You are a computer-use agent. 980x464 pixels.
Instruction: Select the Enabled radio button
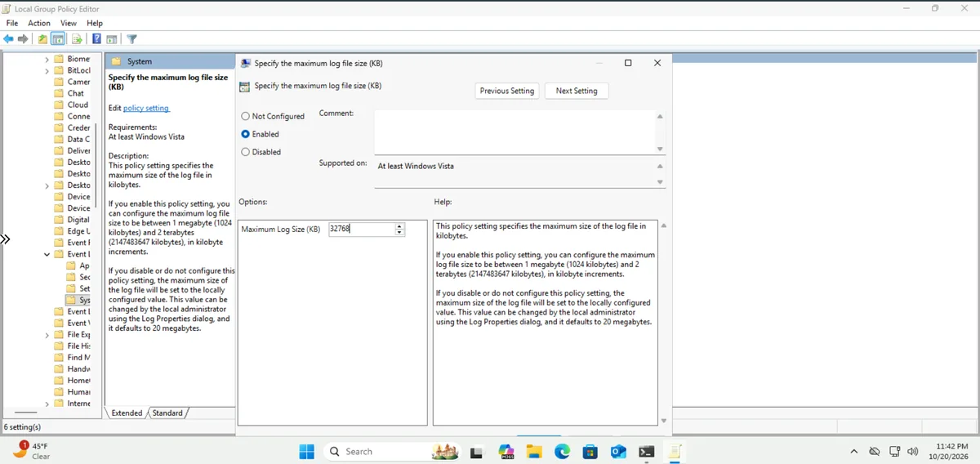[245, 134]
